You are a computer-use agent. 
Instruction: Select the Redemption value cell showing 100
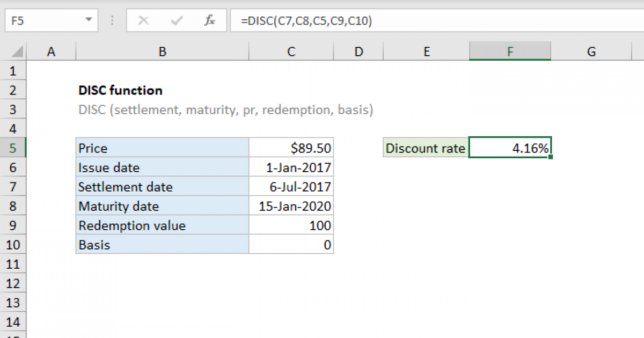(x=291, y=225)
